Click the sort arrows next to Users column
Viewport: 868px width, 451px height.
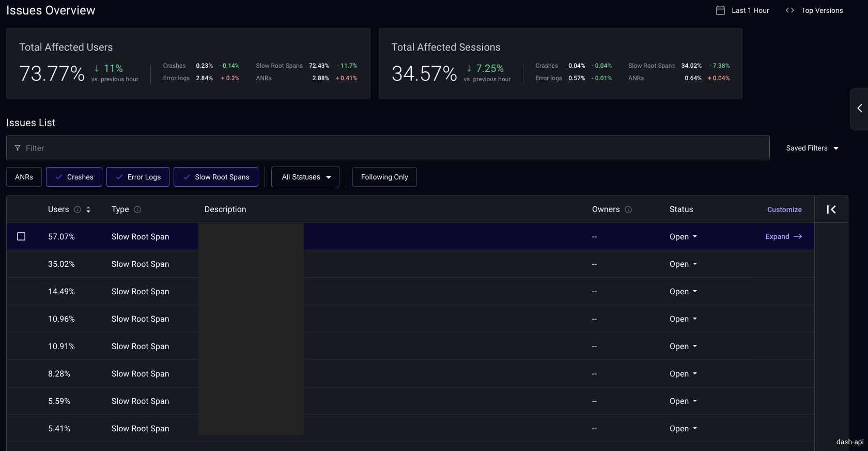88,209
